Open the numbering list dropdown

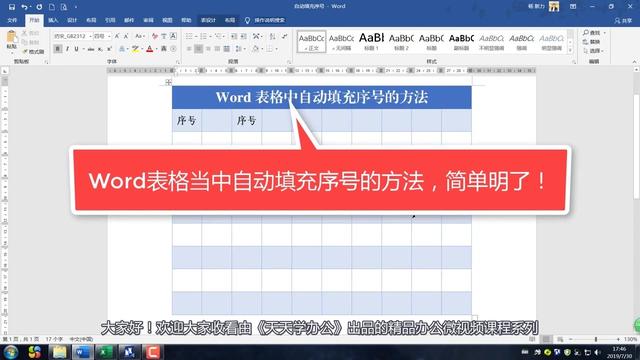point(211,36)
